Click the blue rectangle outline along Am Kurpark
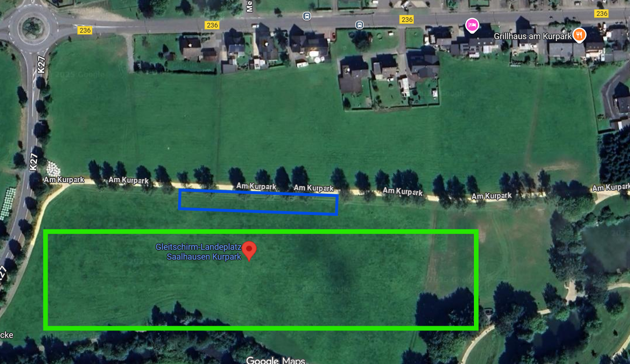 pos(258,202)
